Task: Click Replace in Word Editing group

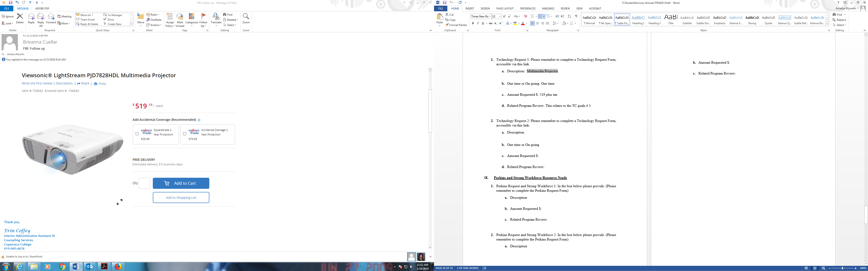Action: 839,20
